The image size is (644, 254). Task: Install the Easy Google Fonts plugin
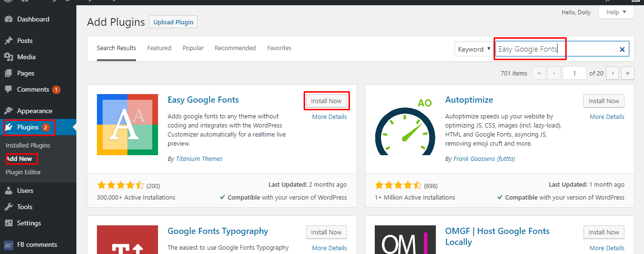coord(327,101)
